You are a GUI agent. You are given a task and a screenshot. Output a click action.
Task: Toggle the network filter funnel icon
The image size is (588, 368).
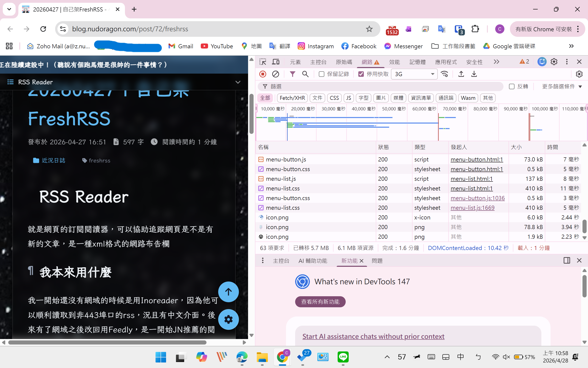pyautogui.click(x=293, y=74)
